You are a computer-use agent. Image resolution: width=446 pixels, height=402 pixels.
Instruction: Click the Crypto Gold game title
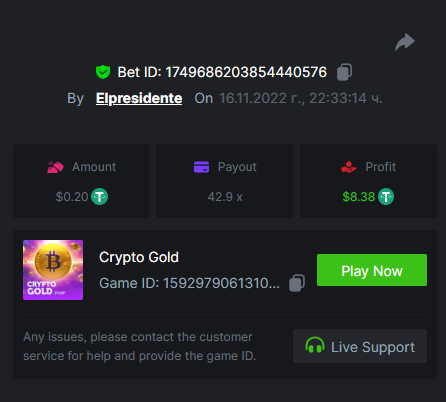point(139,257)
